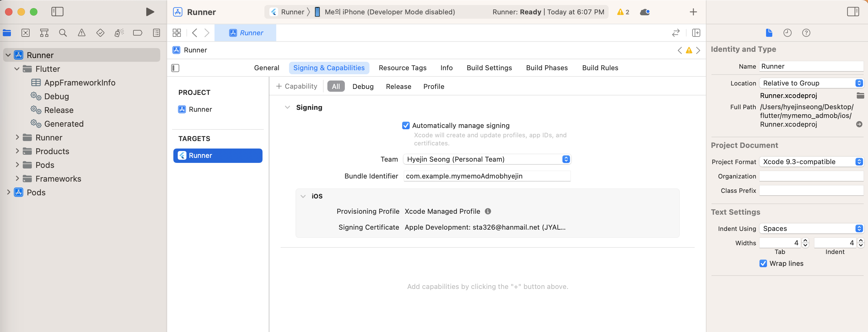Show the quick help inspector
The image size is (868, 332).
[806, 33]
